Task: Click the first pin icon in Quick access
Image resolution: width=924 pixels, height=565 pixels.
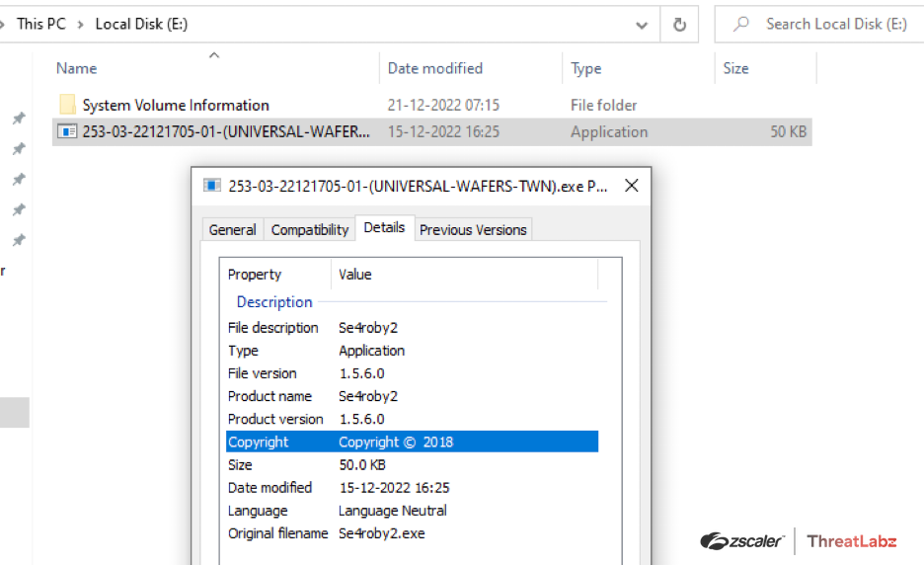Action: pyautogui.click(x=18, y=119)
